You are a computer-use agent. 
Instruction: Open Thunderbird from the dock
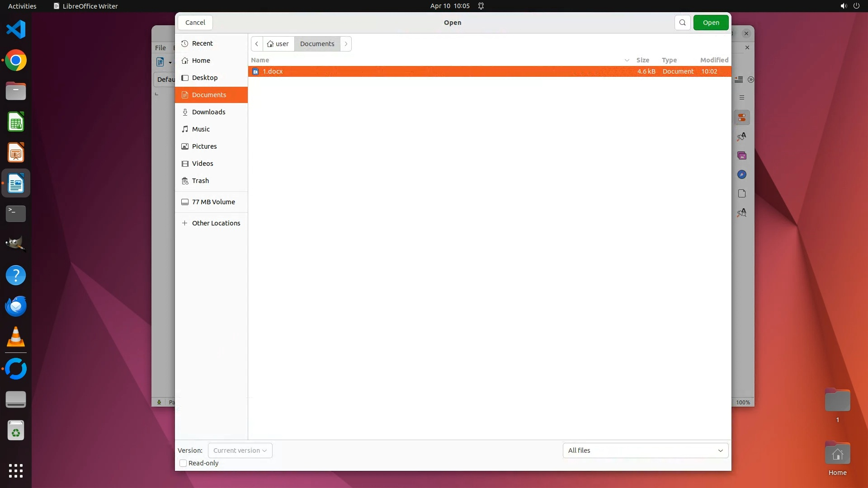click(x=16, y=306)
